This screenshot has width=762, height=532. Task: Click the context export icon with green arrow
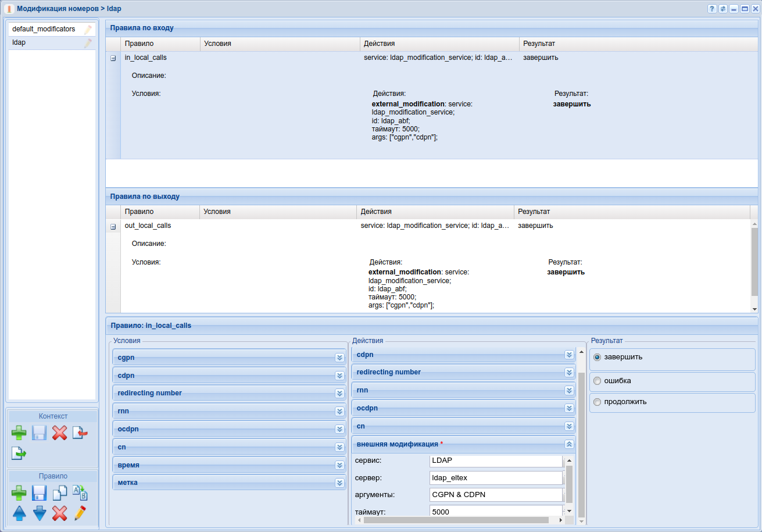tap(19, 453)
